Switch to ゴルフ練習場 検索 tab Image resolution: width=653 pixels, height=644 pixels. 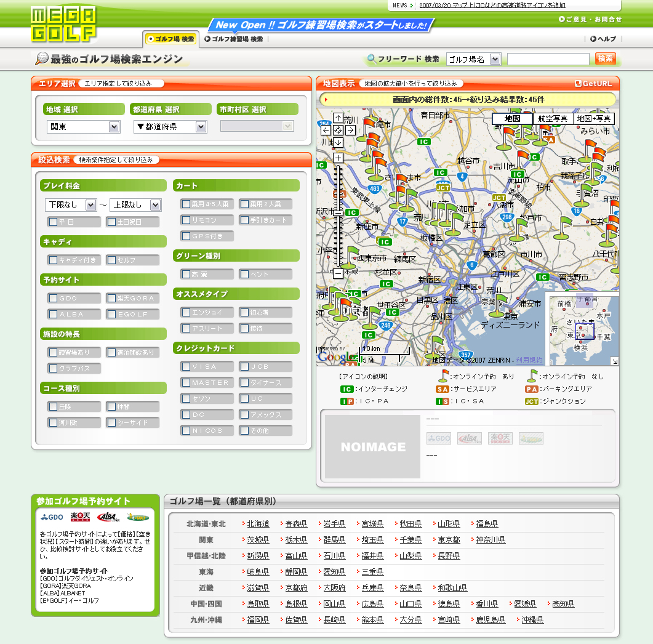[x=234, y=39]
